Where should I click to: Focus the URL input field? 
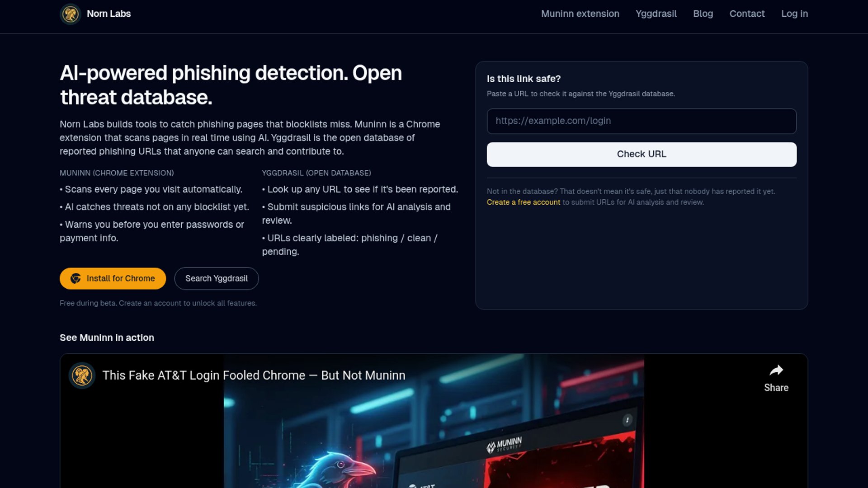click(x=641, y=121)
